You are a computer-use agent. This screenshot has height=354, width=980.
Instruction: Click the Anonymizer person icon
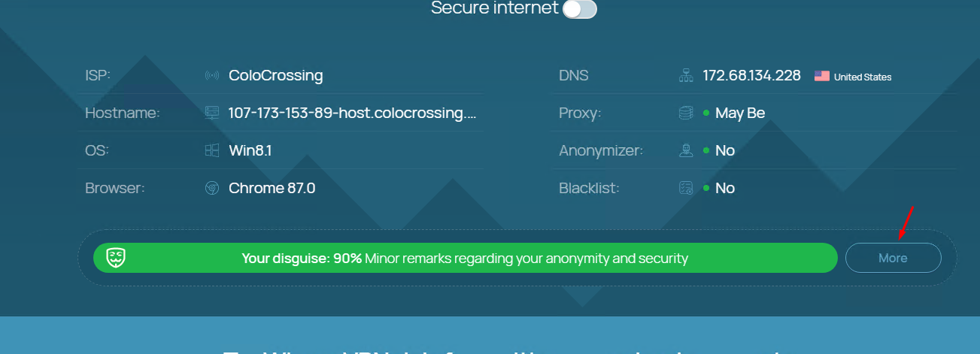[x=686, y=150]
